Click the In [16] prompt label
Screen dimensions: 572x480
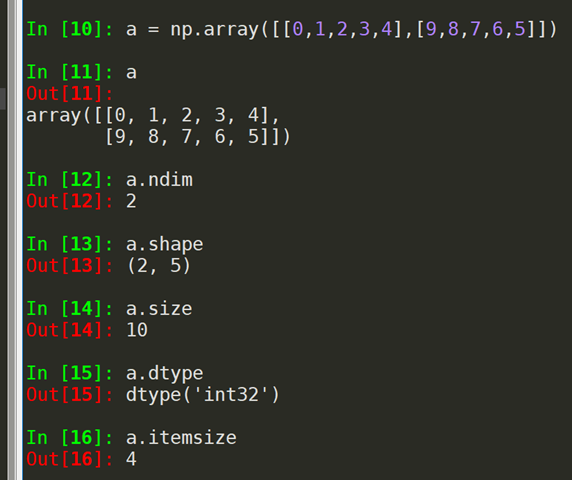tap(70, 438)
